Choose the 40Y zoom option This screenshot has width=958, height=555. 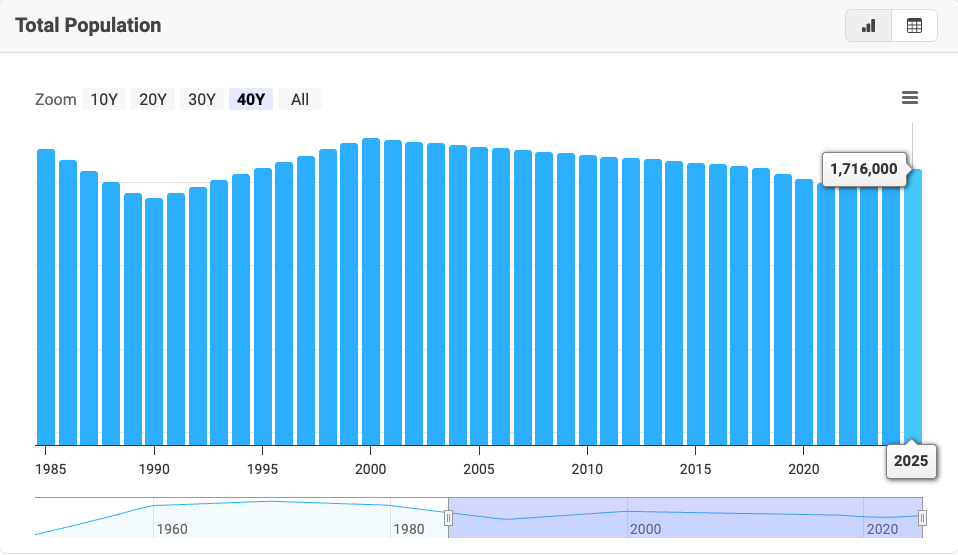pyautogui.click(x=250, y=99)
